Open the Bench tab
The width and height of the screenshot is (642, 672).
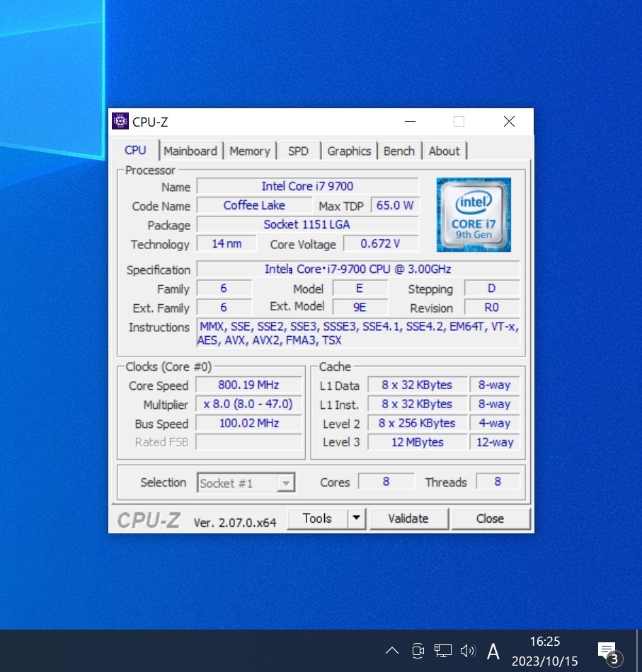pos(399,151)
